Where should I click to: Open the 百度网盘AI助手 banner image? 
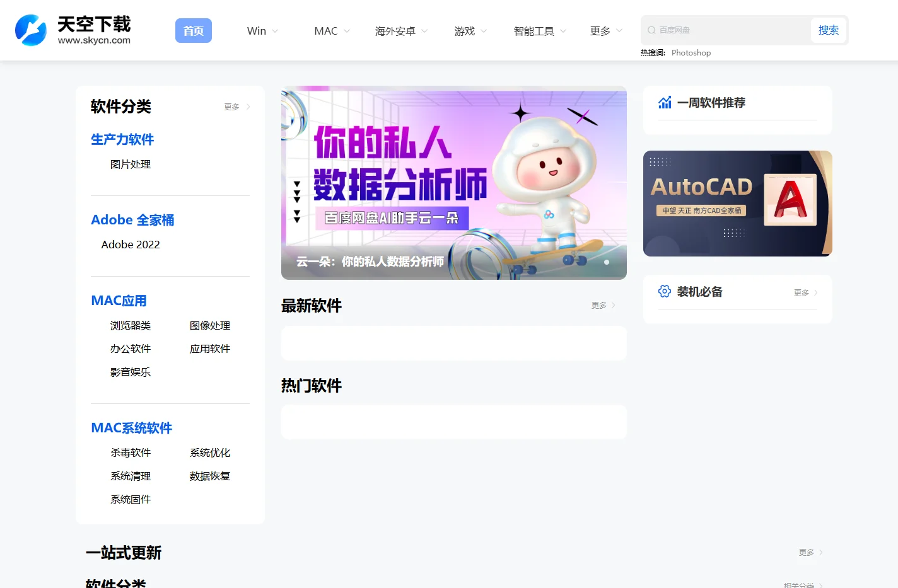pyautogui.click(x=454, y=183)
